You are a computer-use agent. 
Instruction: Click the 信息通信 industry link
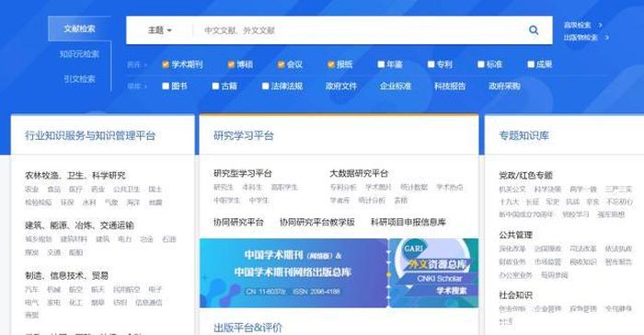[x=149, y=302]
